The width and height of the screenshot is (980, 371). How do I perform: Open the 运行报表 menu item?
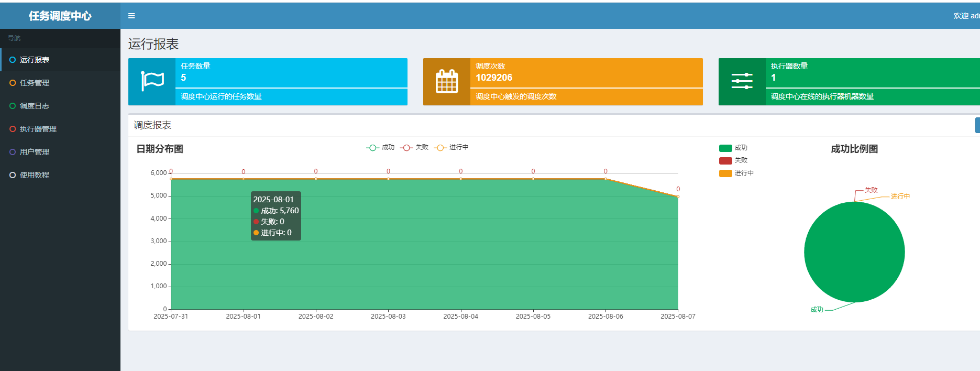pyautogui.click(x=35, y=60)
